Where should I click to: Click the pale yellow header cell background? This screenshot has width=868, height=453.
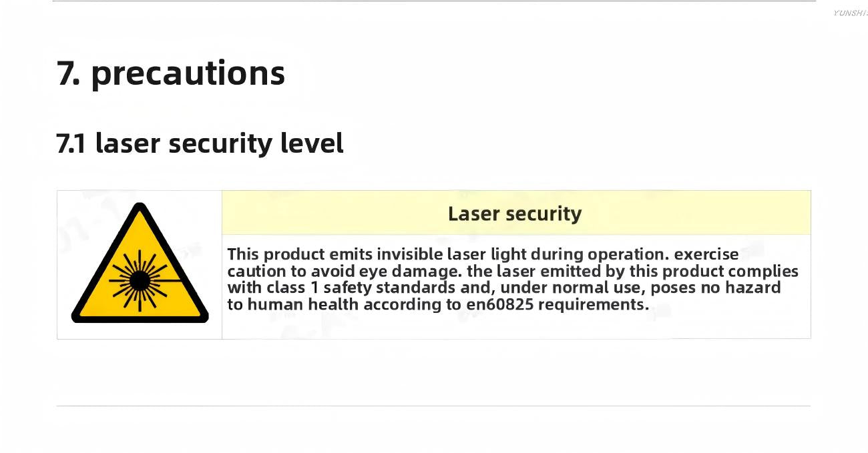pyautogui.click(x=516, y=212)
